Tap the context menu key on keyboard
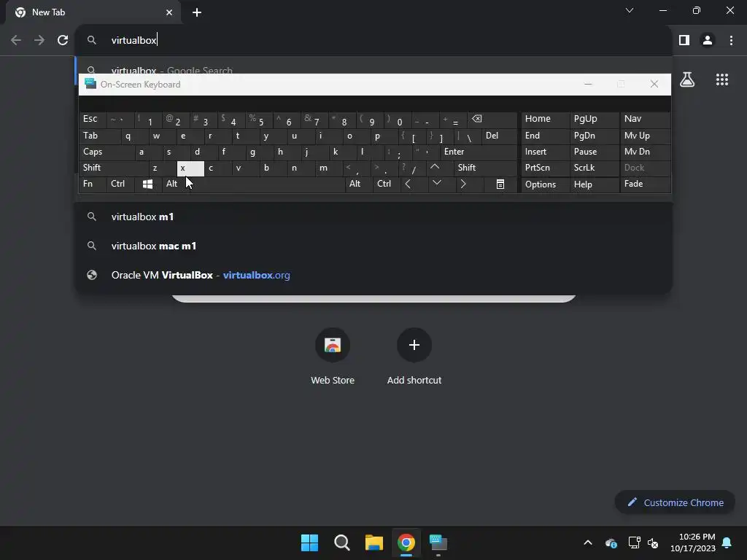 pos(500,184)
